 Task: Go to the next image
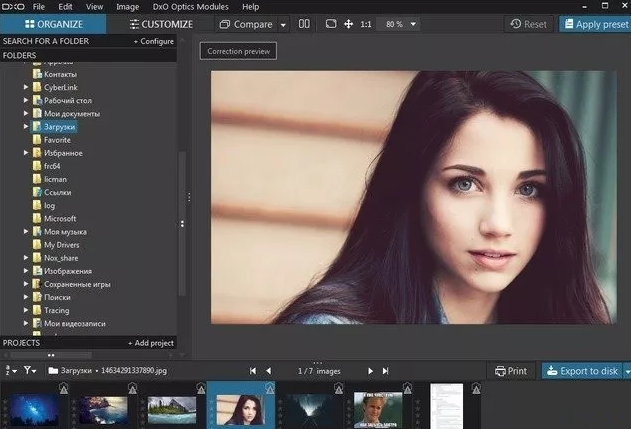(x=370, y=371)
